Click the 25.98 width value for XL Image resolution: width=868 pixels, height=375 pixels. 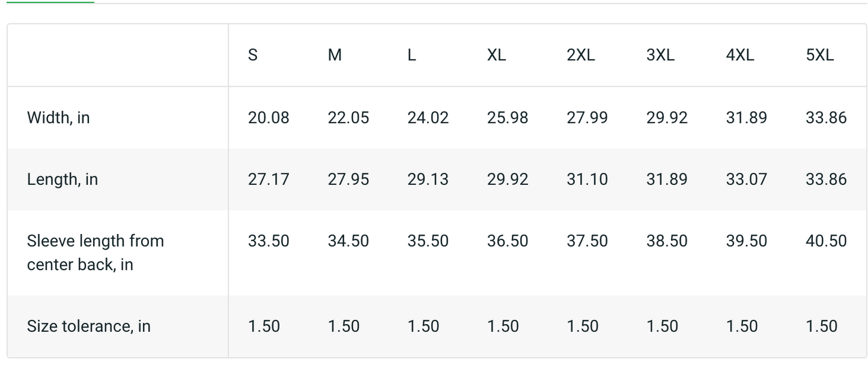507,118
